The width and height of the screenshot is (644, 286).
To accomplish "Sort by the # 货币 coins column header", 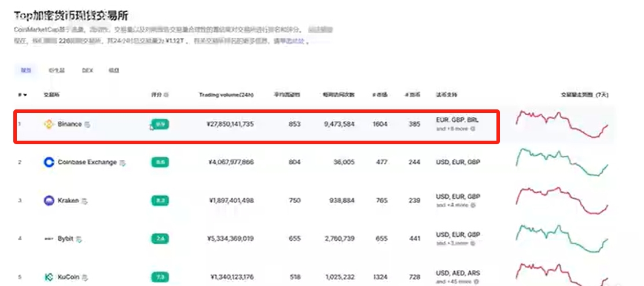I will point(413,95).
